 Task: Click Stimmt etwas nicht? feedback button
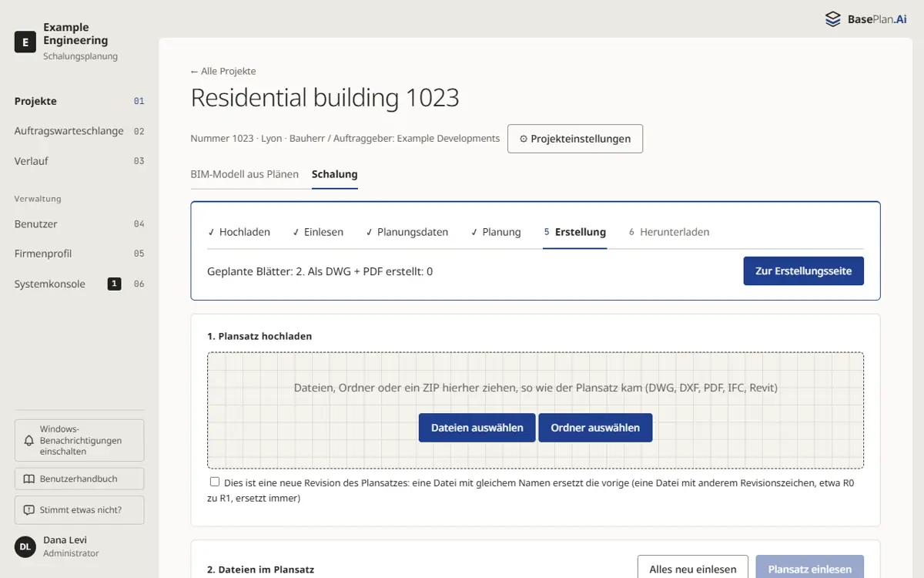coord(79,509)
